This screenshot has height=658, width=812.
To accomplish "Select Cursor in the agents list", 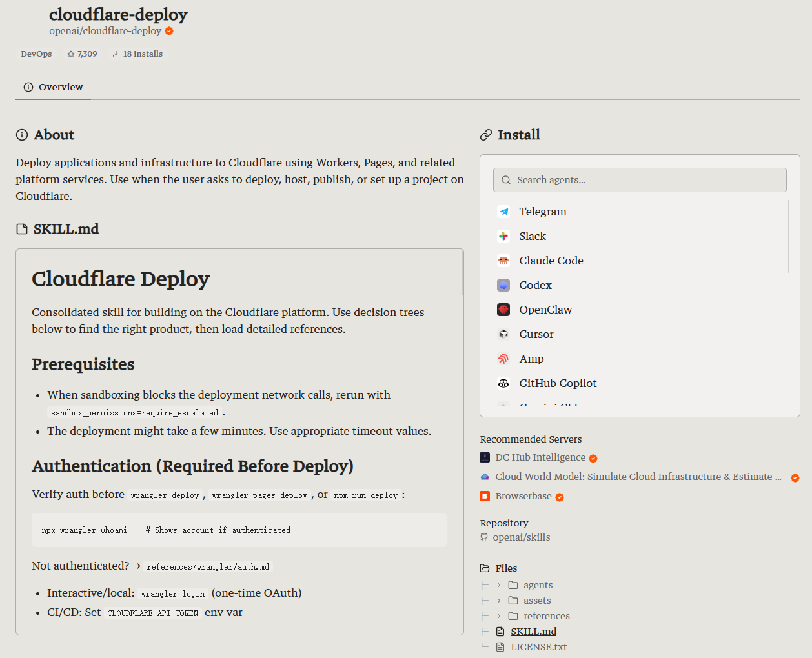I will coord(536,334).
